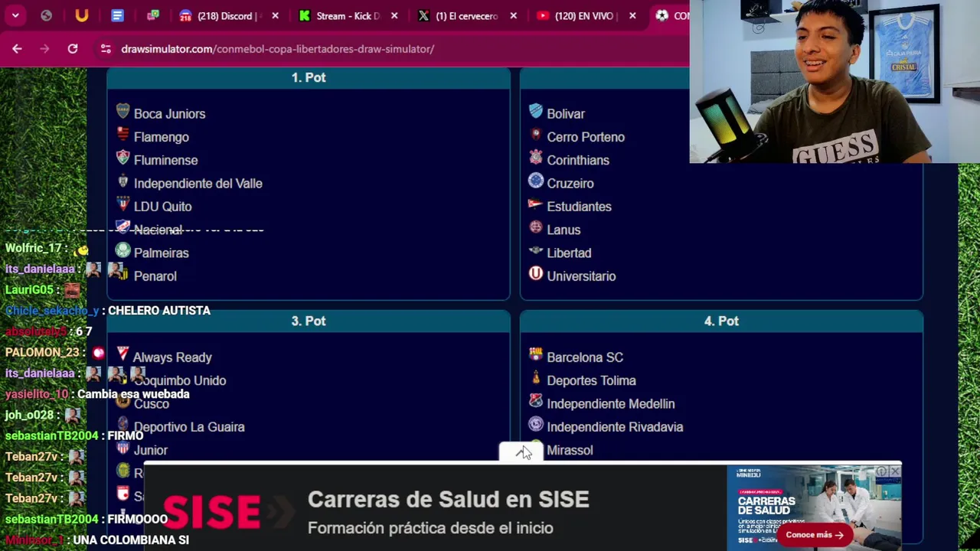Click the SISE logo in ad
980x551 pixels.
(x=212, y=512)
